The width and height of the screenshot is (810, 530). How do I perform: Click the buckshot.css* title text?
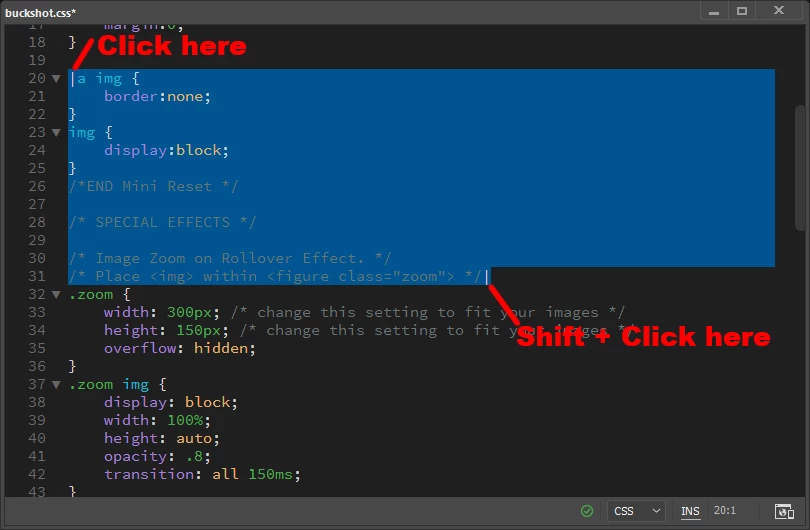[41, 13]
